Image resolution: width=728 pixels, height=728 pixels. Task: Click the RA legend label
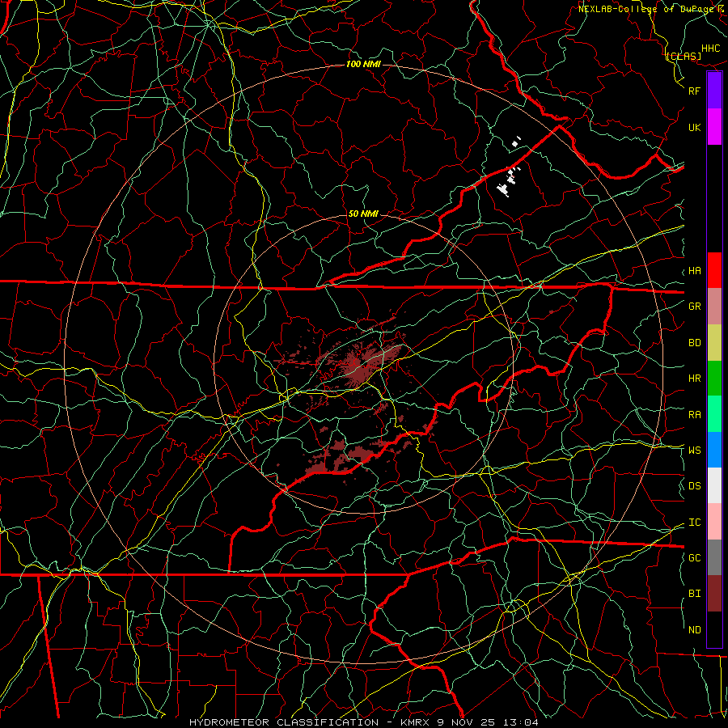click(694, 415)
